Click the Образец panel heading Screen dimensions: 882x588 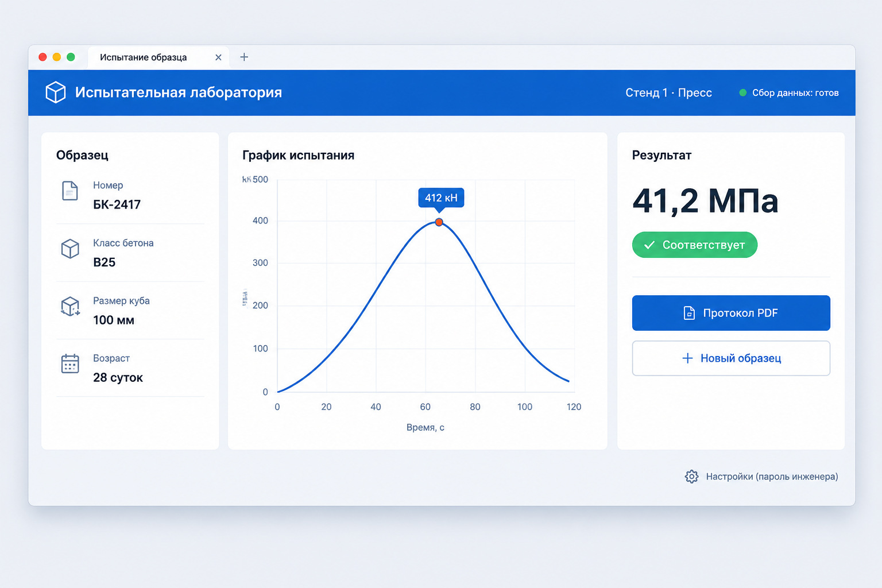point(82,155)
